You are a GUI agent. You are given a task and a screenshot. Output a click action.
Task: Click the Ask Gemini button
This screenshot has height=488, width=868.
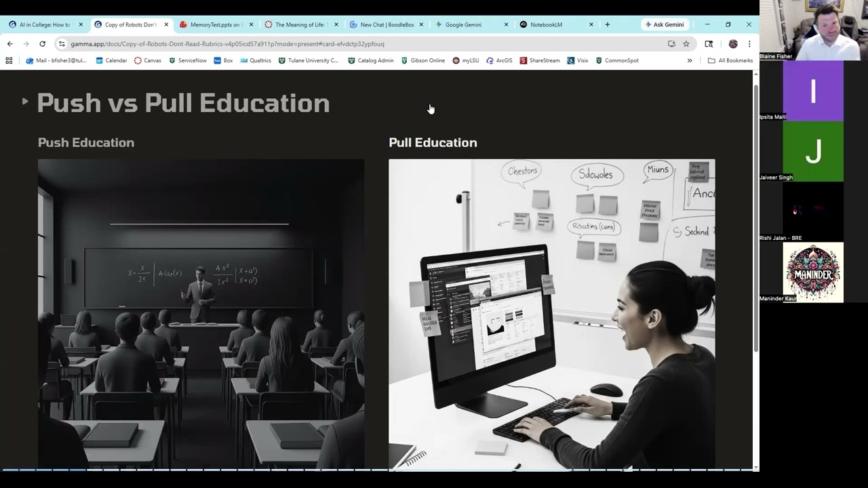click(x=665, y=24)
